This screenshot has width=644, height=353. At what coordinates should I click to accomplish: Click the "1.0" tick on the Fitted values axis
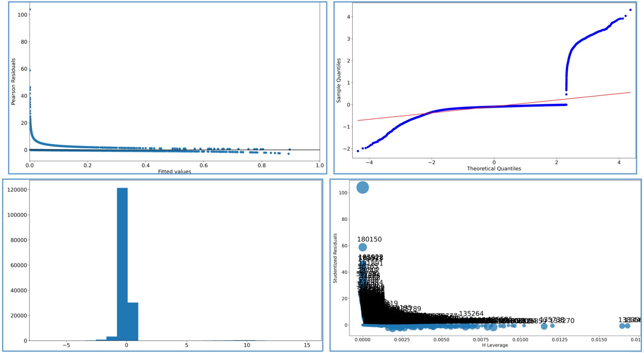pyautogui.click(x=319, y=165)
